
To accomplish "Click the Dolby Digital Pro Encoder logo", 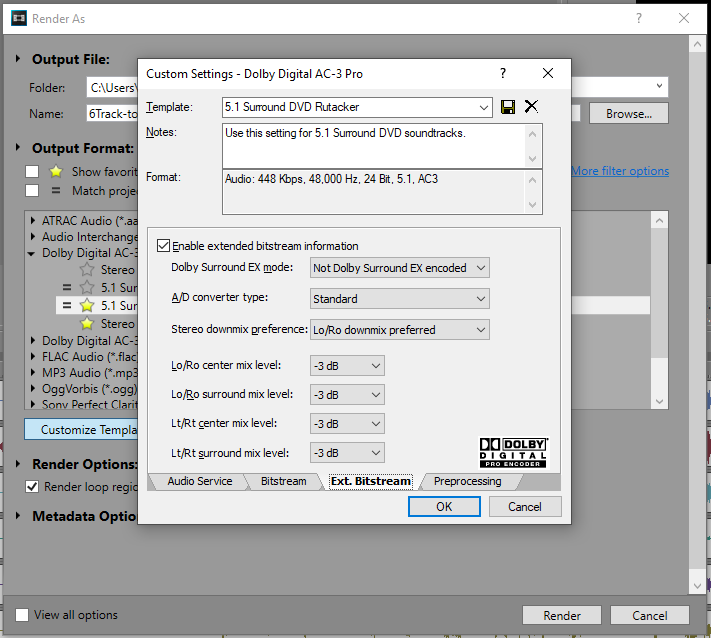I will click(513, 452).
